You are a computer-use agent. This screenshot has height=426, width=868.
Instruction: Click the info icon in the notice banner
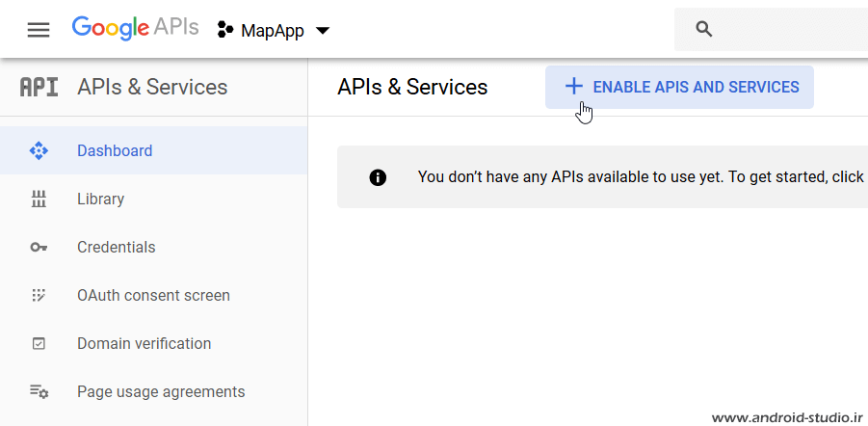(x=378, y=177)
